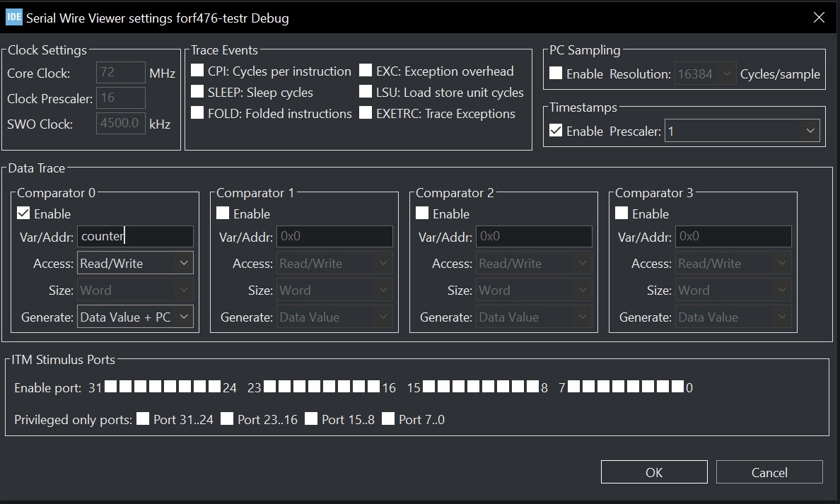840x504 pixels.
Task: Enable ITM stimulus port 24
Action: [214, 387]
